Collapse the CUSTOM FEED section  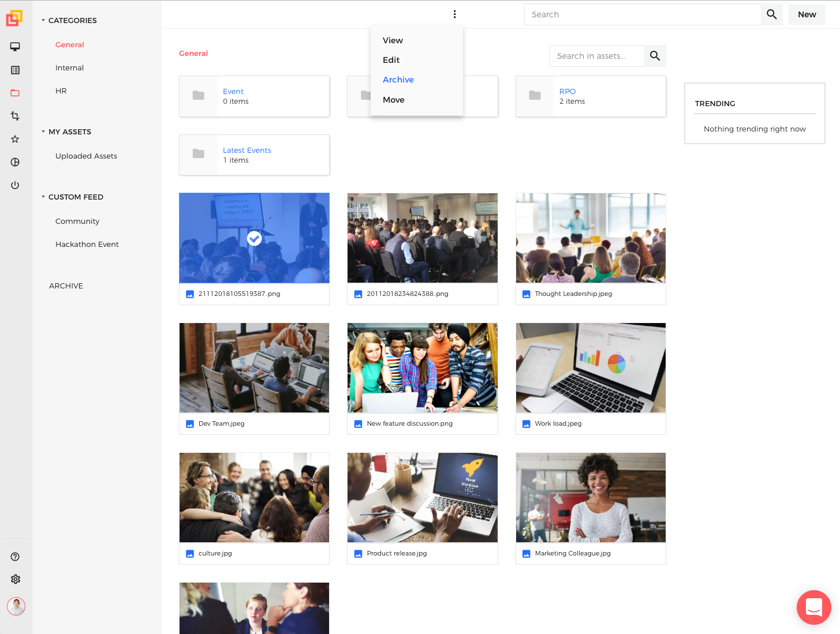43,197
